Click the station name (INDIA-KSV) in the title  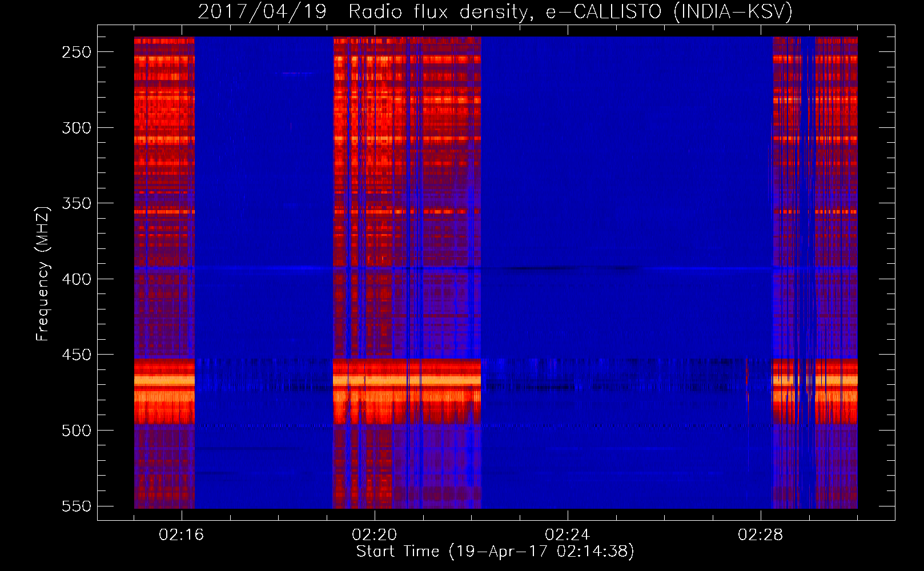[733, 11]
